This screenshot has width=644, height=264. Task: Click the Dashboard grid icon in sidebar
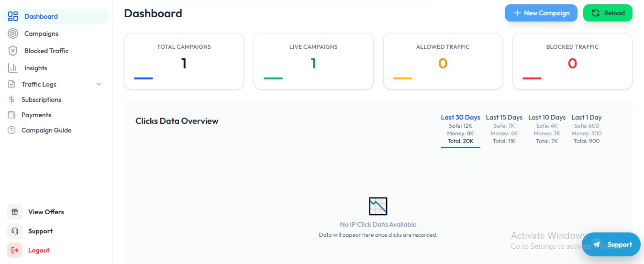coord(13,16)
